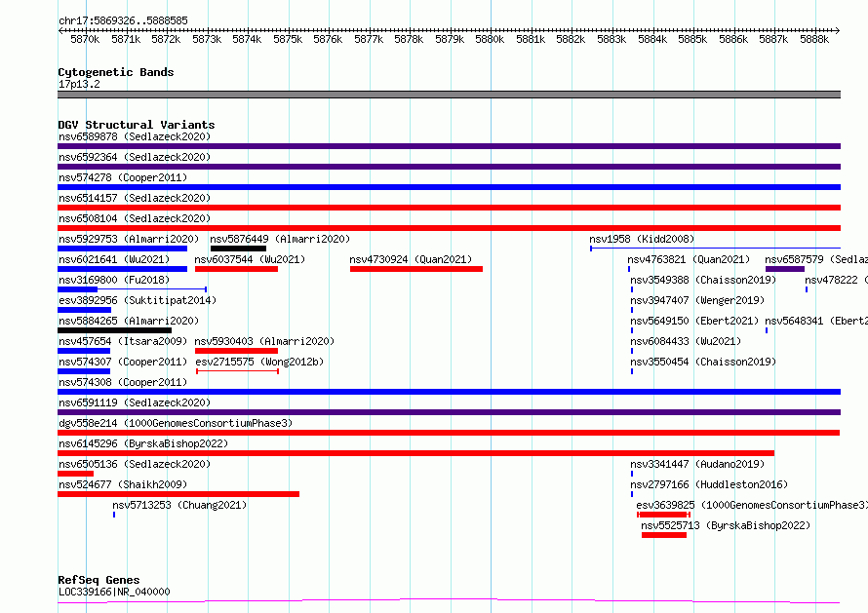Image resolution: width=868 pixels, height=613 pixels.
Task: Click the nsv4730924 (Quan2021) red bar
Action: tap(416, 269)
